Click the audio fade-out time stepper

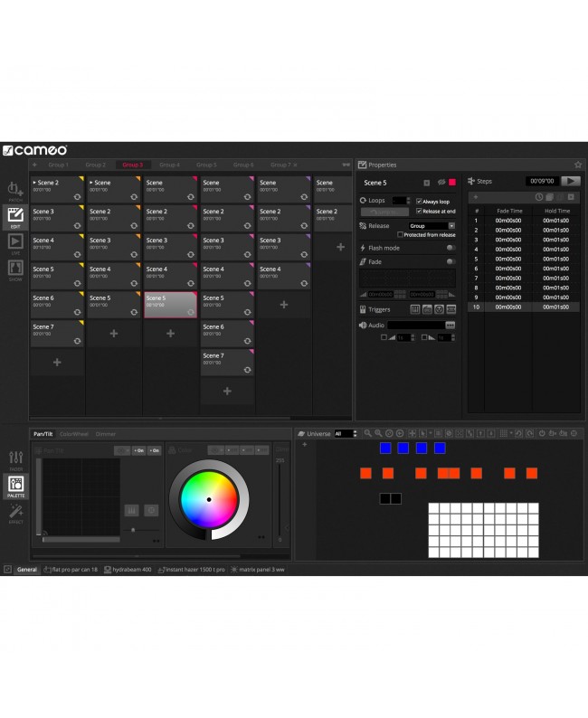point(453,337)
